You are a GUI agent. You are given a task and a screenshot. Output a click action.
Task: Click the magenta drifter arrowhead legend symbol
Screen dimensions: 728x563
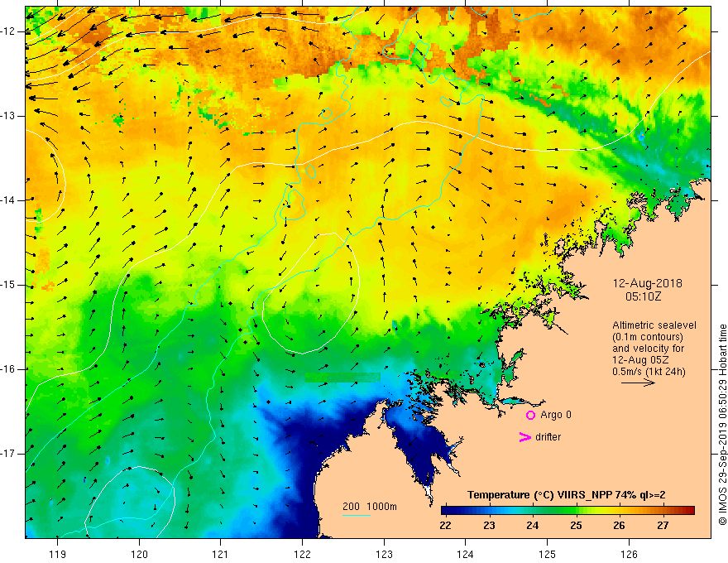tap(524, 437)
